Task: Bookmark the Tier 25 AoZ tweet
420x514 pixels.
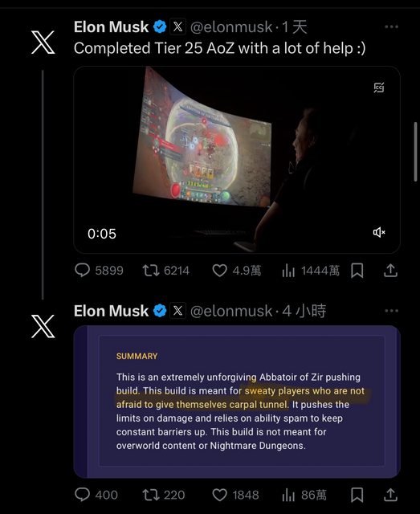Action: click(x=357, y=271)
